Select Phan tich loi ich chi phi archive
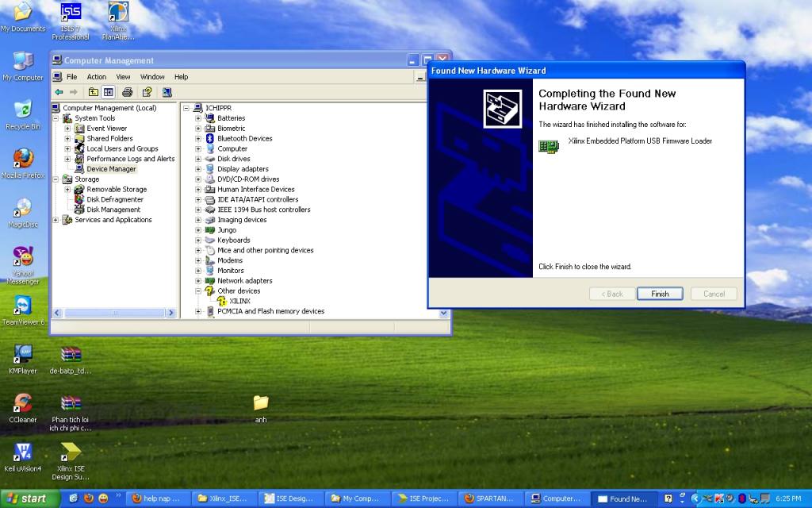812x508 pixels. coord(71,412)
